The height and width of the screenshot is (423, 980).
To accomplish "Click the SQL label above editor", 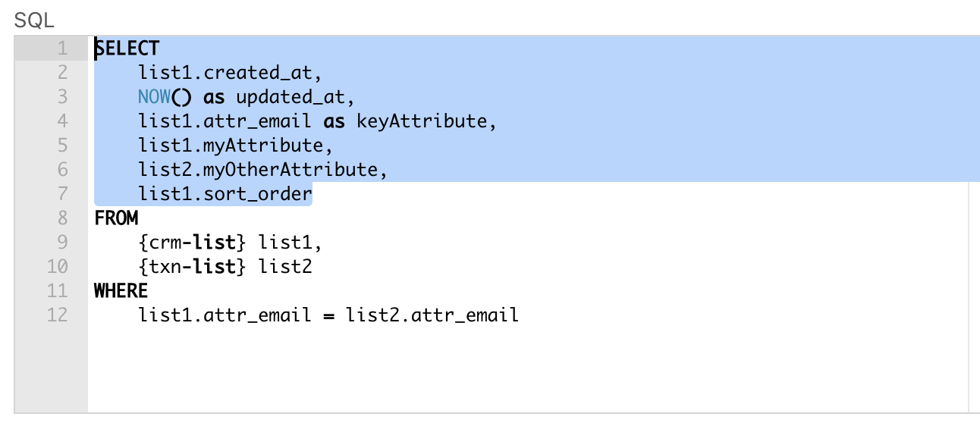I will click(x=34, y=20).
